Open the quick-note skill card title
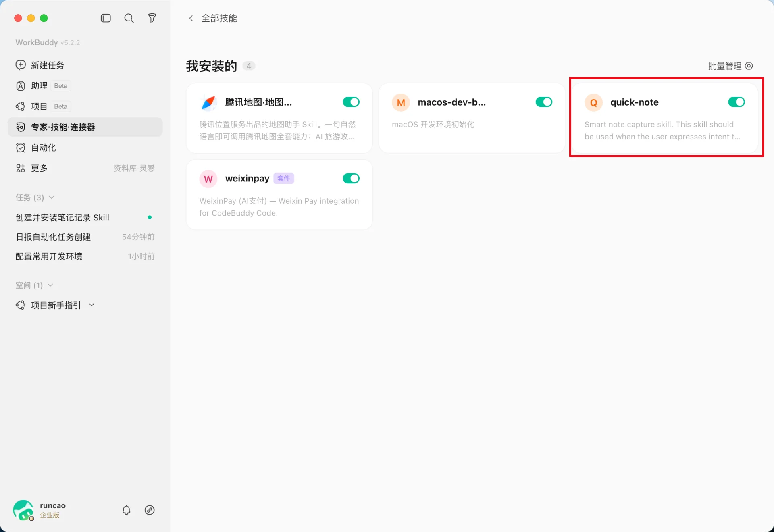Viewport: 774px width, 532px height. coord(635,102)
